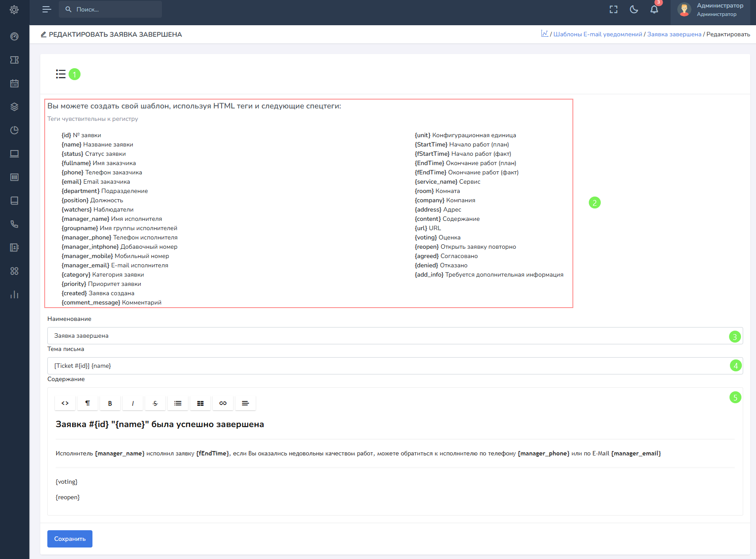Open notifications bell with badge
This screenshot has height=559, width=756.
click(x=654, y=9)
